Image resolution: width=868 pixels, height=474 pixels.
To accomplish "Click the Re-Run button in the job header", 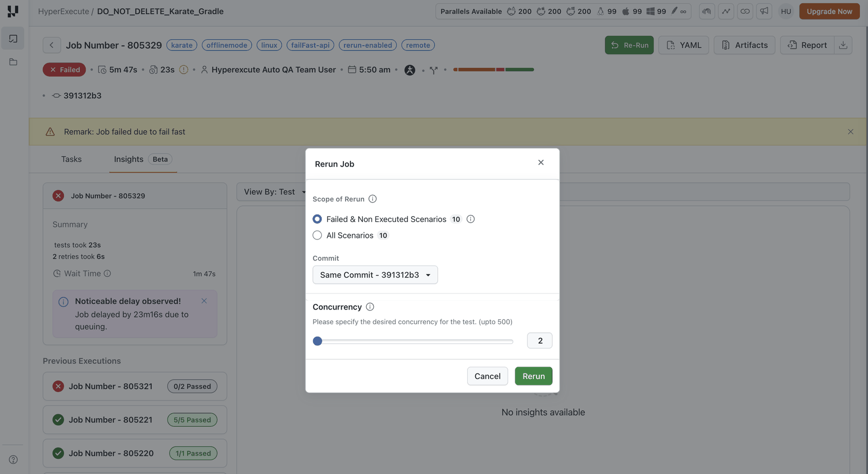I will (629, 45).
